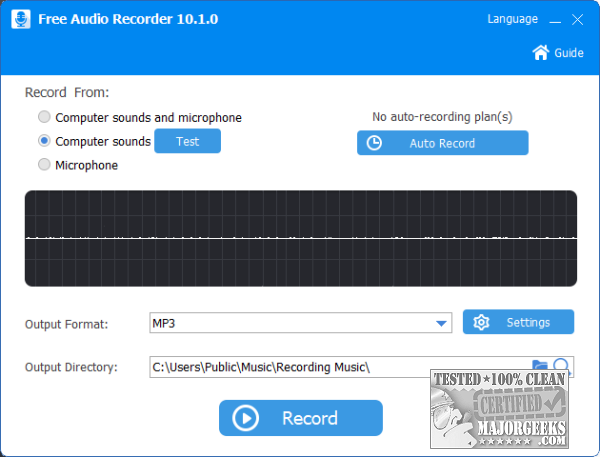Browse output directory with folder icon
This screenshot has height=457, width=600.
point(541,366)
